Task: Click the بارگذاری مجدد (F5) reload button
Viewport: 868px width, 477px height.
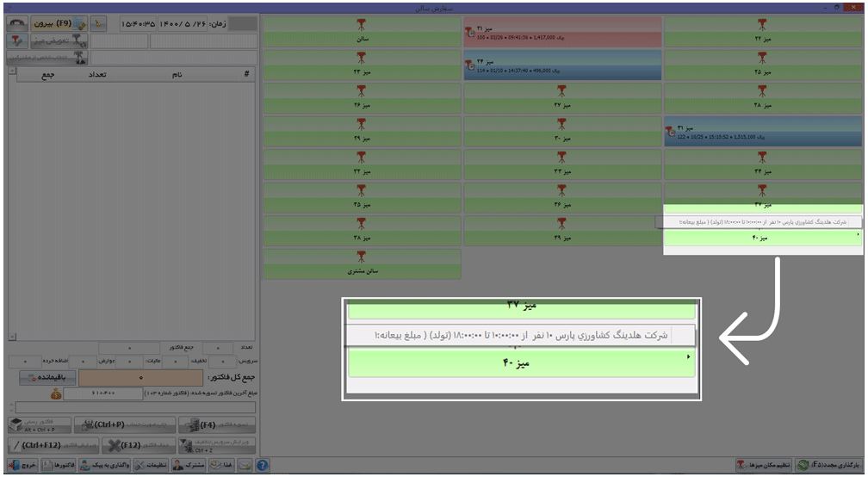Action: pyautogui.click(x=829, y=465)
